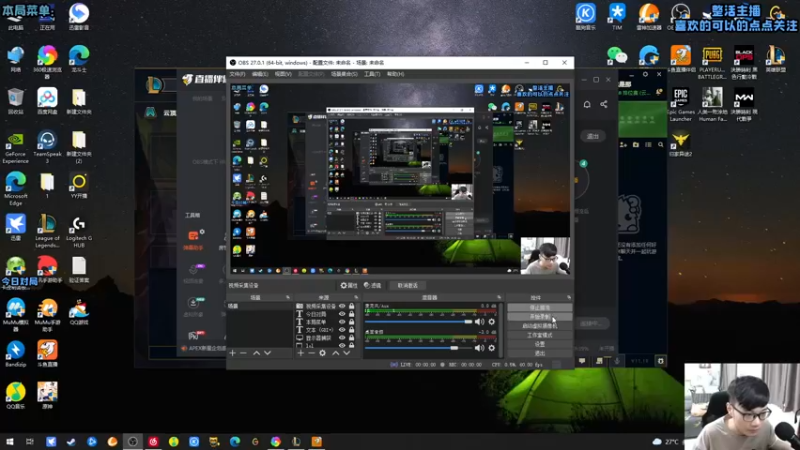Open OBS 设置 settings button
This screenshot has height=450, width=800.
540,344
